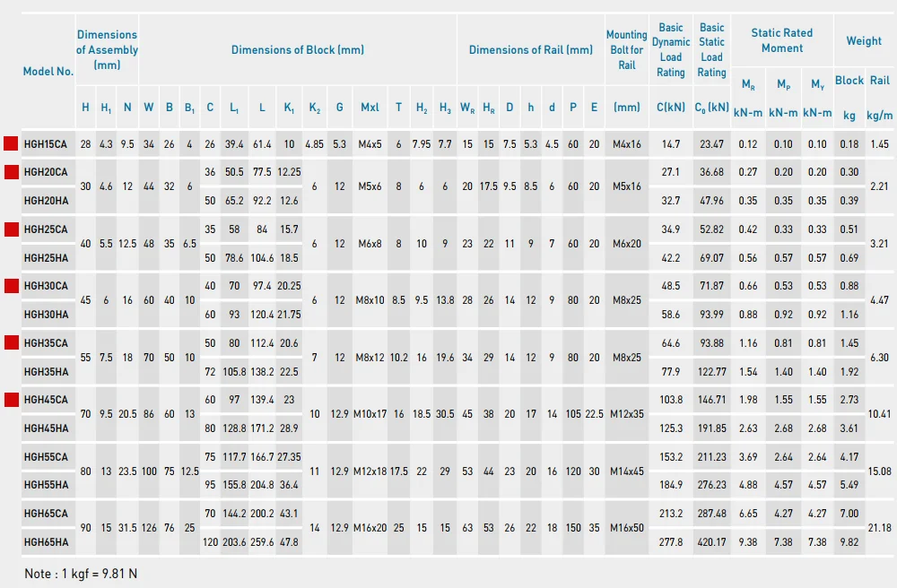Click the 'Weight' column group header

coord(864,40)
